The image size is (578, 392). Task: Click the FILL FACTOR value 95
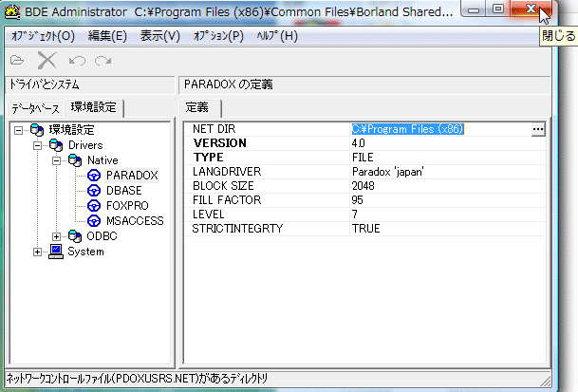coord(357,200)
